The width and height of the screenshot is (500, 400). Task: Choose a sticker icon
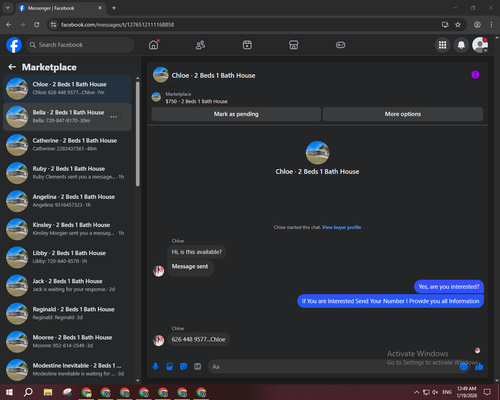pyautogui.click(x=183, y=367)
